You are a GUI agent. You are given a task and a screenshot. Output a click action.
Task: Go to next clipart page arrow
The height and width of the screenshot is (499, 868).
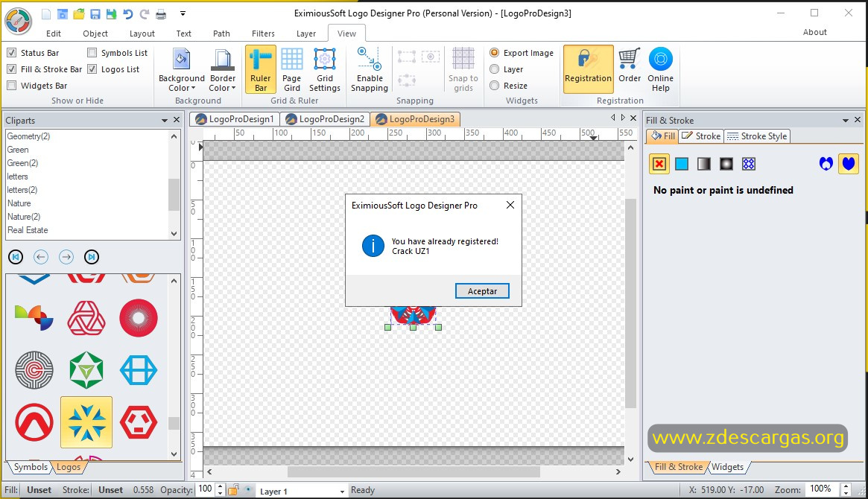[66, 257]
